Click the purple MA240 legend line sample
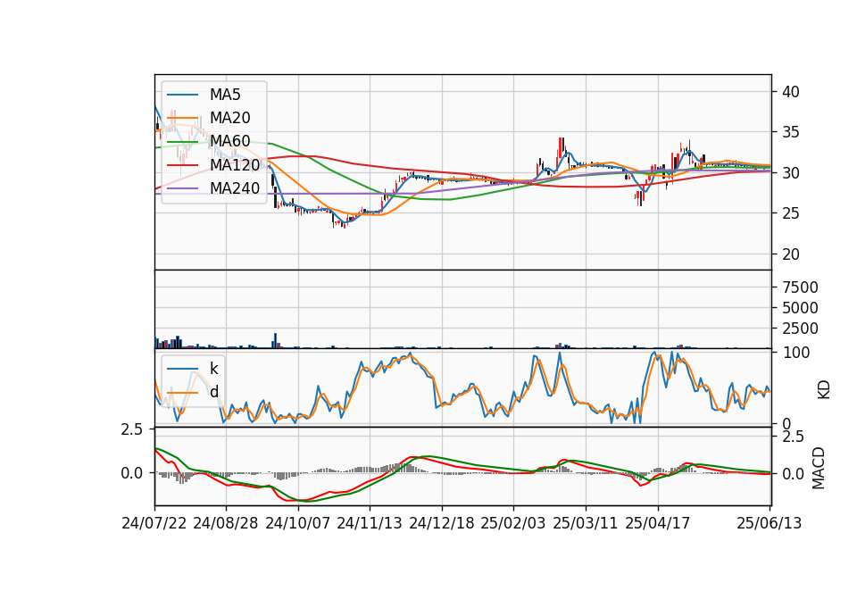857x616 pixels. click(x=182, y=189)
